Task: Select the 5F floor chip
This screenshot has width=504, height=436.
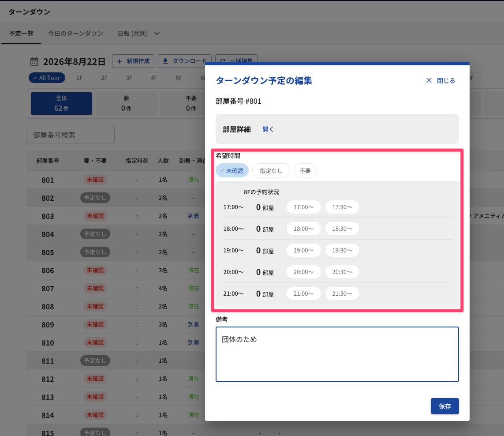Action: tap(179, 78)
